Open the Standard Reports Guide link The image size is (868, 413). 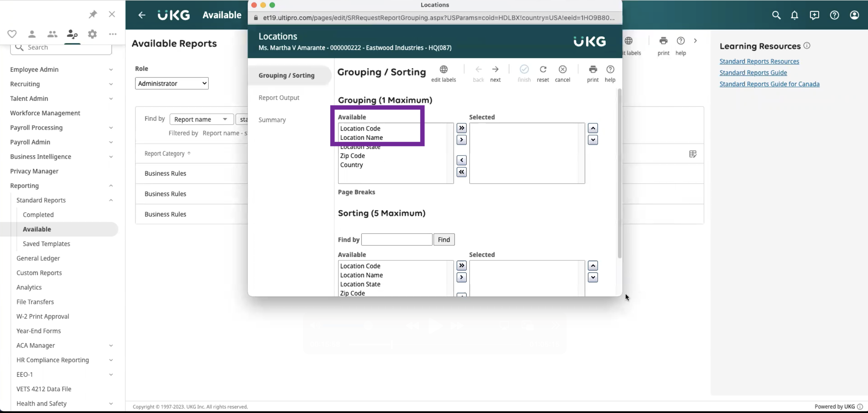pos(753,73)
